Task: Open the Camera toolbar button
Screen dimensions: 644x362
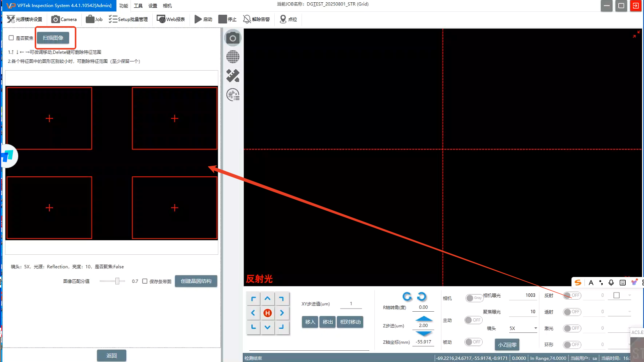Action: click(64, 19)
